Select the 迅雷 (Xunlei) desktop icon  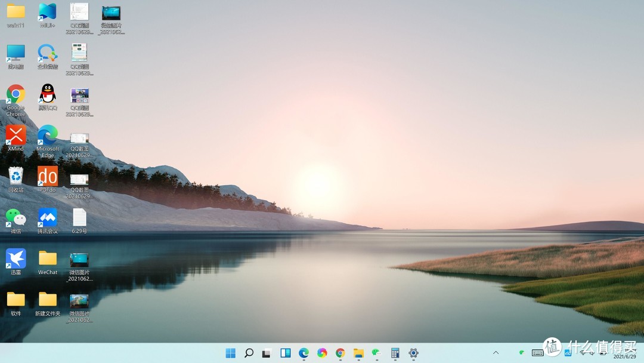16,260
